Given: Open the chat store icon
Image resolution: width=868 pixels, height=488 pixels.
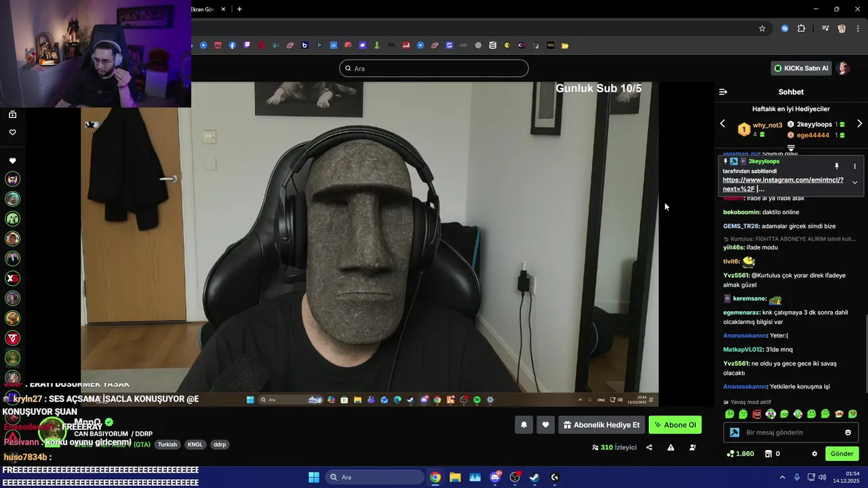Looking at the screenshot, I should 769,453.
